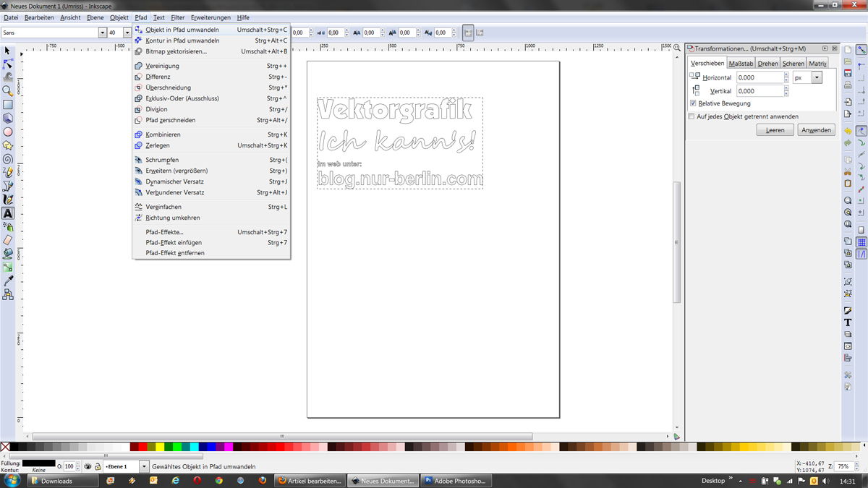This screenshot has width=868, height=488.
Task: Switch to the Drehen tab
Action: click(767, 64)
